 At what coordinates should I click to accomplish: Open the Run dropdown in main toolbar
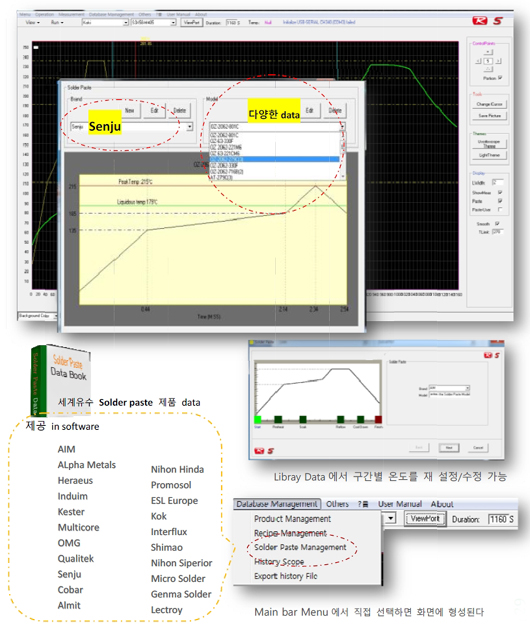[56, 22]
